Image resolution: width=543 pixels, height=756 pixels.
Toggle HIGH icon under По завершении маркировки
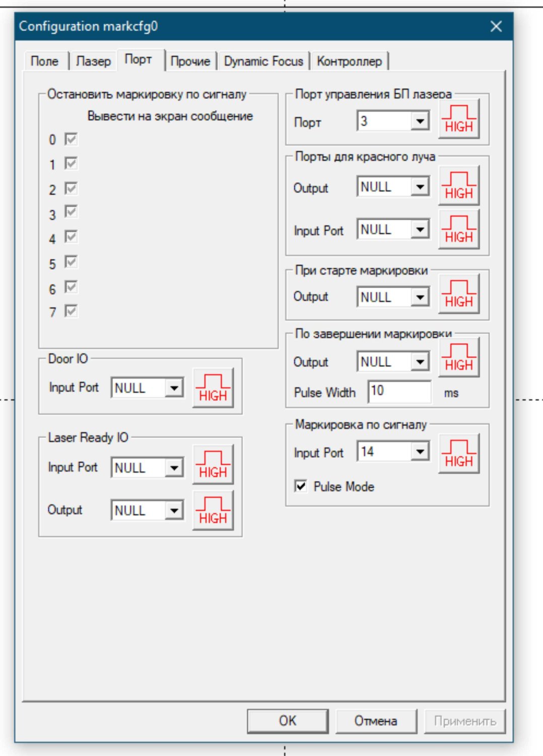(x=458, y=358)
